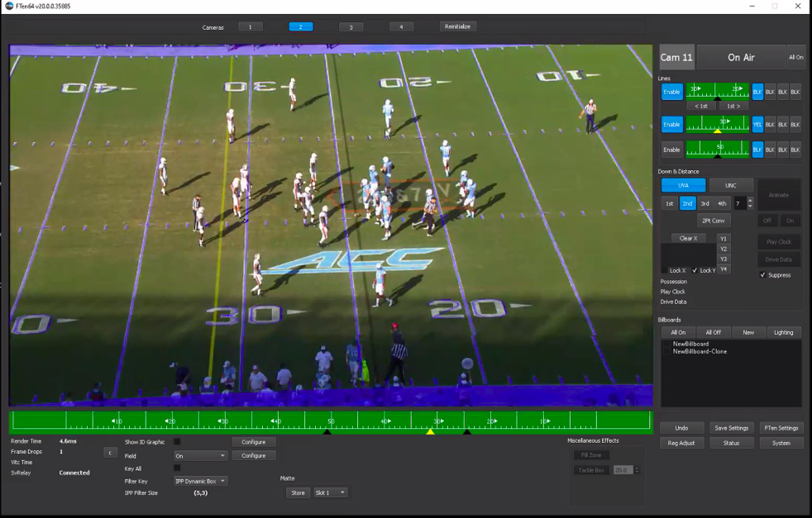
Task: Increase the distance value with the up arrow
Action: (750, 201)
